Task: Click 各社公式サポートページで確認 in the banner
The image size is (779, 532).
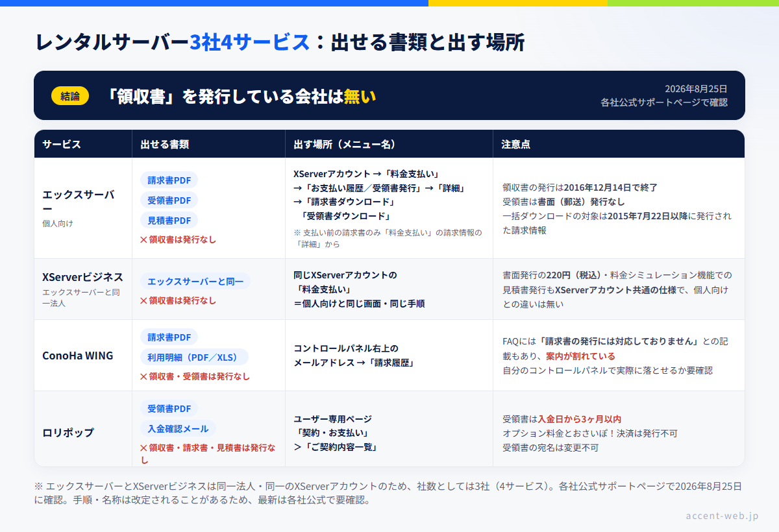Action: 664,103
